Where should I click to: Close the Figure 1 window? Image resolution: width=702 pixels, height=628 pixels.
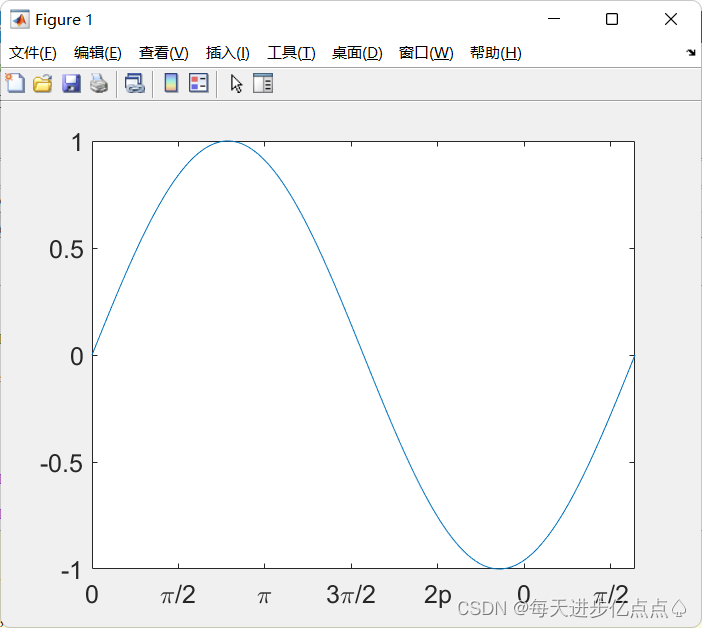click(x=671, y=19)
